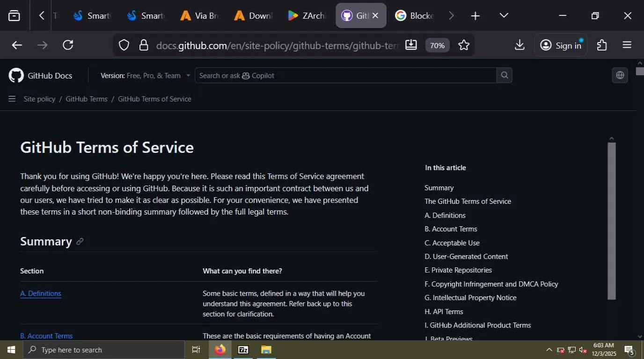Switch to the Downl... tab
This screenshot has height=359, width=644.
[253, 16]
